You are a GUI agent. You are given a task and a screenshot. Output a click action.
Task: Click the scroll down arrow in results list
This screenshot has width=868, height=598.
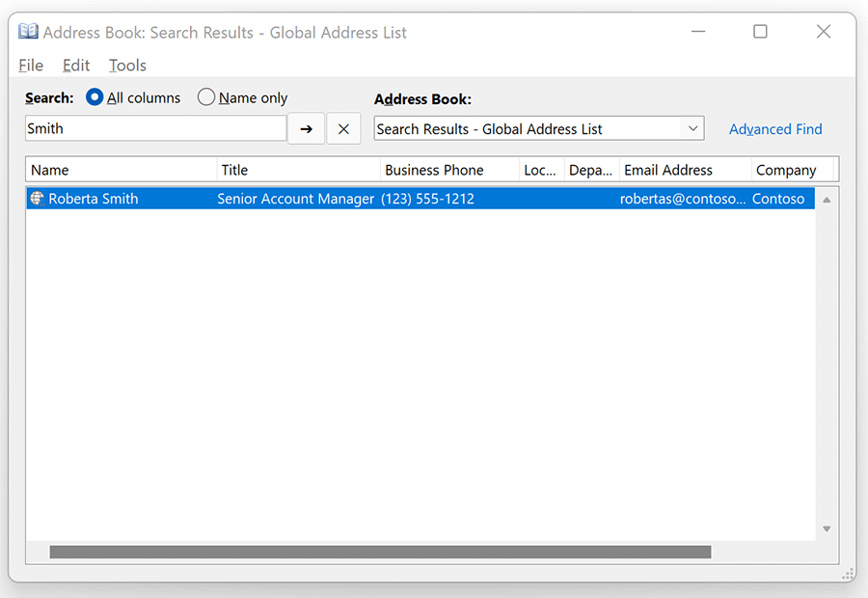(827, 529)
